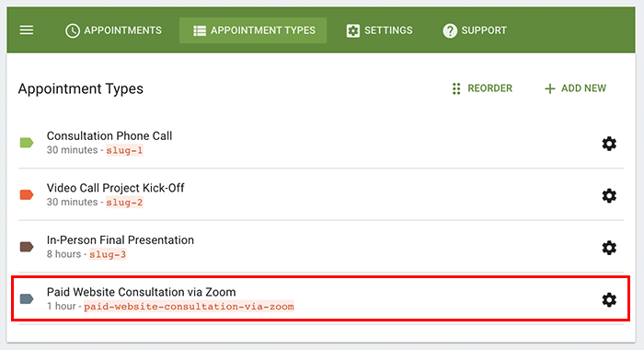Select the Appointment Types tab label

(x=263, y=30)
